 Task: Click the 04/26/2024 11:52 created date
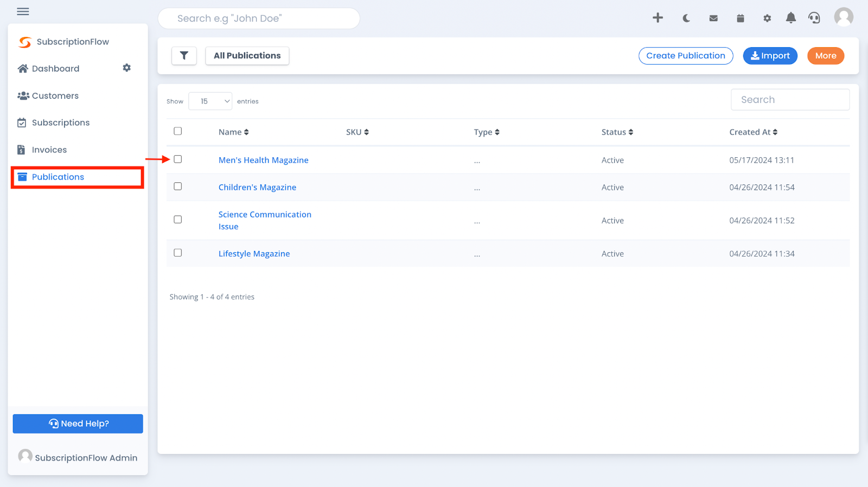(762, 220)
